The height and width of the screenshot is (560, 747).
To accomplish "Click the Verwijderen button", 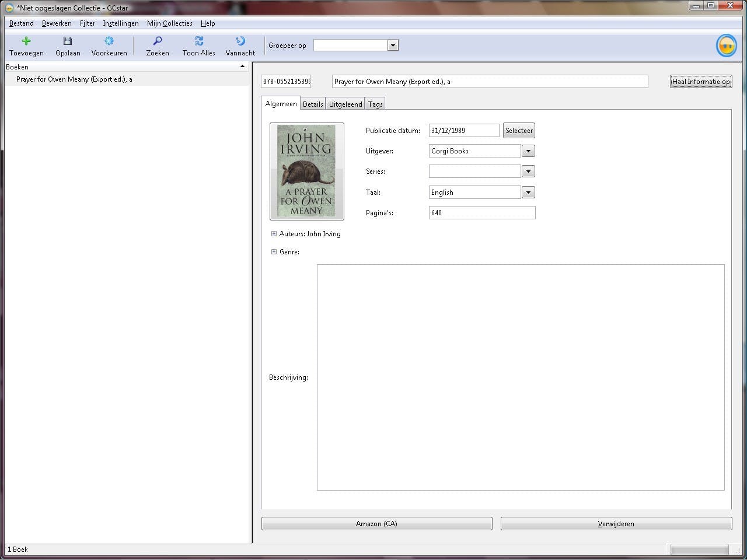I will coord(616,524).
